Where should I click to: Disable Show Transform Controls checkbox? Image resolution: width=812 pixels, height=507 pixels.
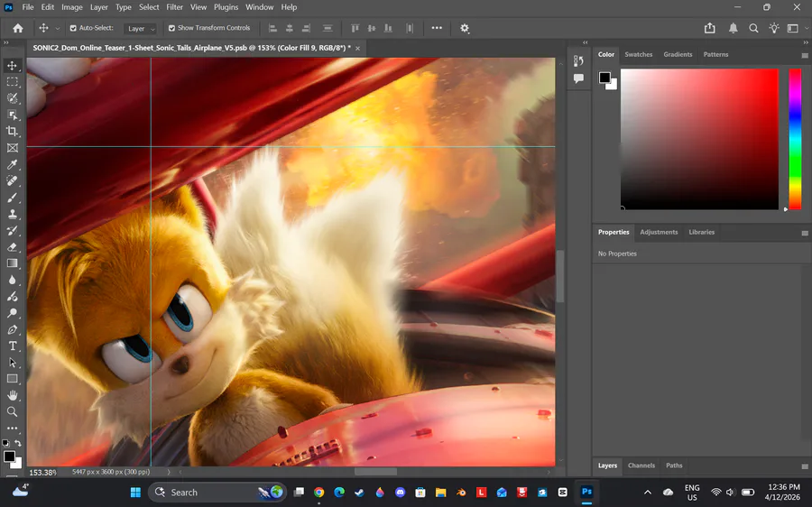tap(171, 28)
